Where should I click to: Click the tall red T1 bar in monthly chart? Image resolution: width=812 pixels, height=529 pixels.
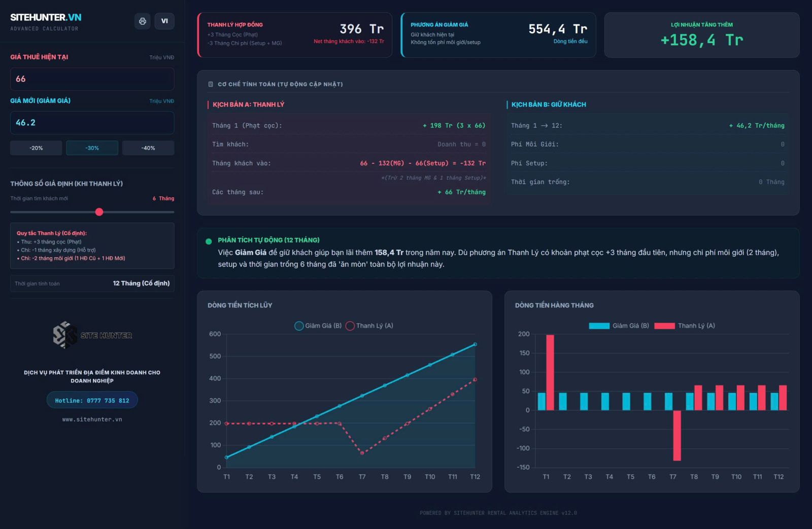point(550,372)
